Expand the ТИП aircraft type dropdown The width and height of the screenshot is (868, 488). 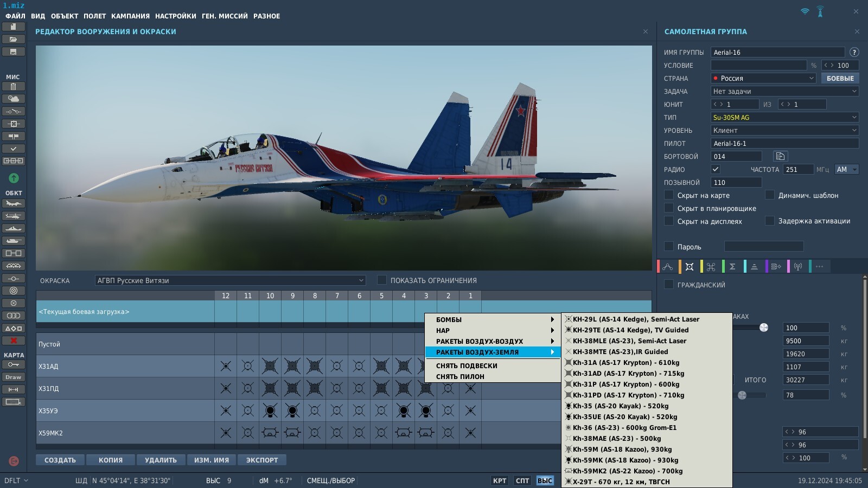pyautogui.click(x=785, y=117)
